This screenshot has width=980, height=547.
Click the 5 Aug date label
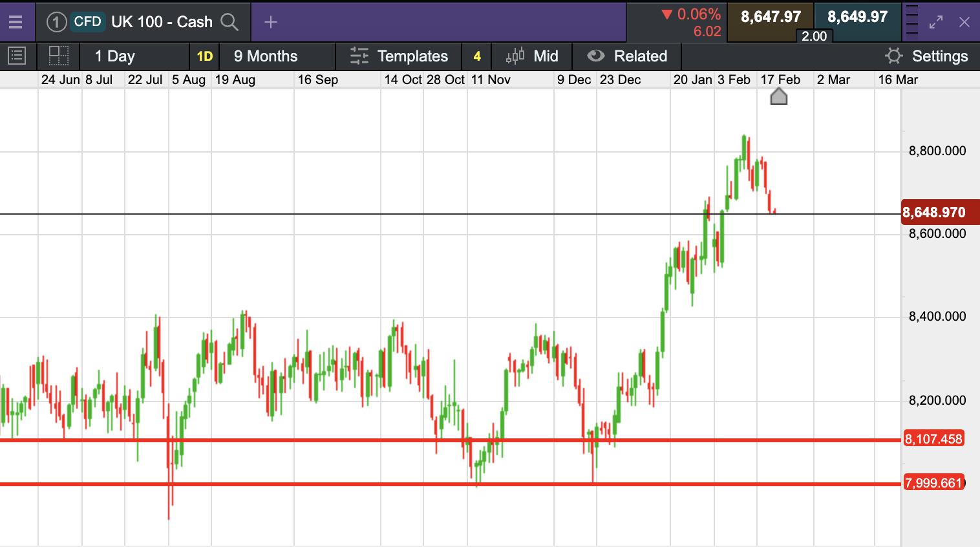tap(189, 80)
